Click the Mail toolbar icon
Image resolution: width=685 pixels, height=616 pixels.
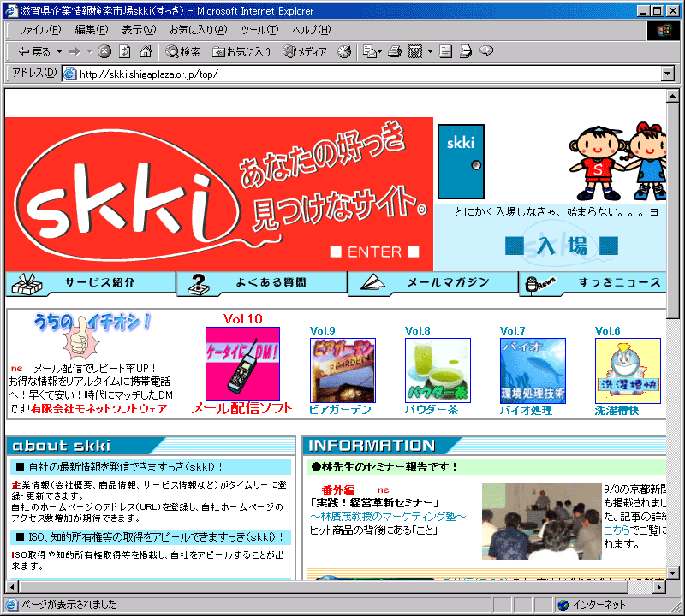pyautogui.click(x=370, y=52)
